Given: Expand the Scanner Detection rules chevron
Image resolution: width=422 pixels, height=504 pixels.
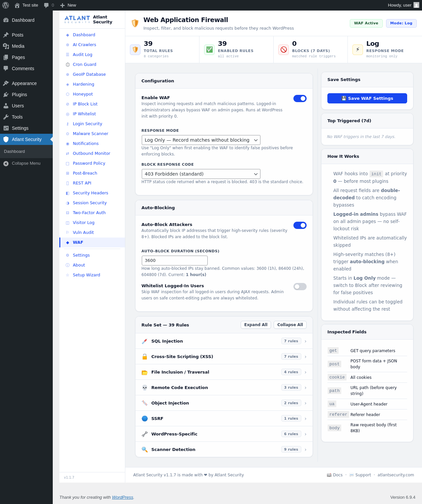Looking at the screenshot, I should [x=306, y=450].
